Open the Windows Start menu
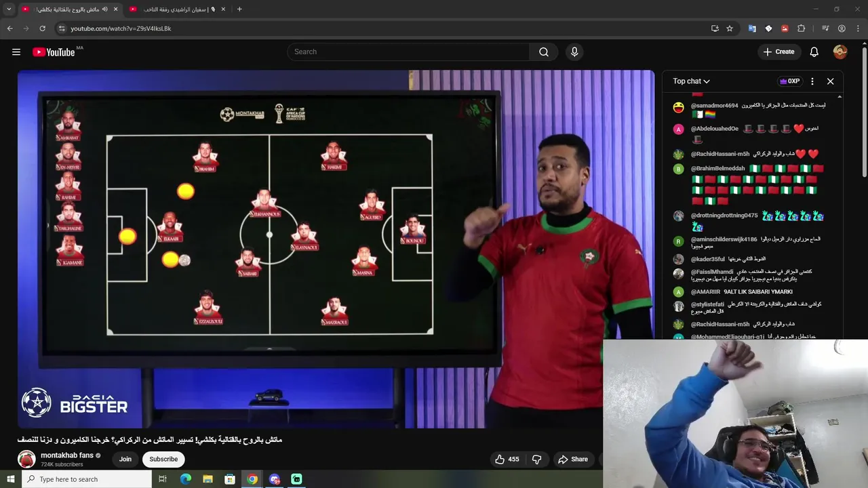 coord(10,479)
